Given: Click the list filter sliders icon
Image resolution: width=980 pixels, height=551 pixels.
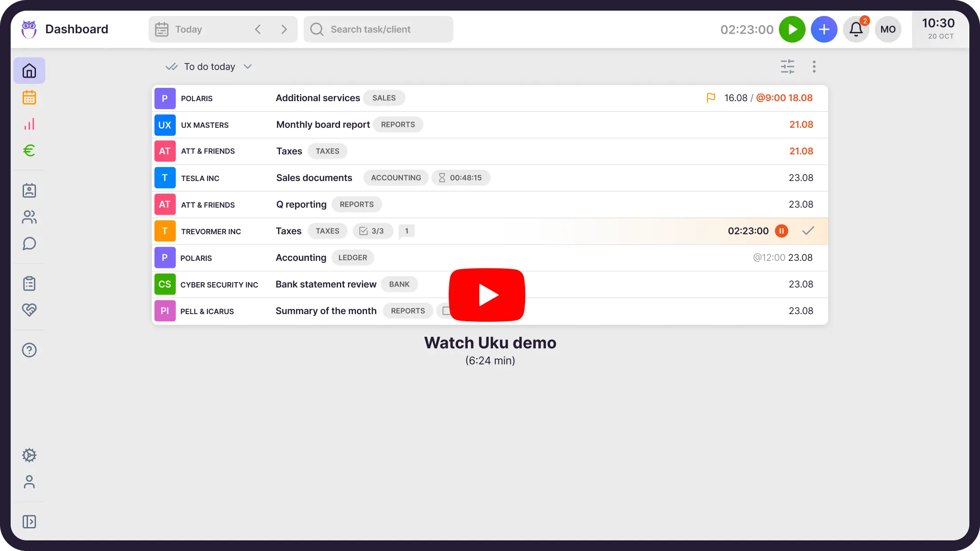Looking at the screenshot, I should point(787,67).
